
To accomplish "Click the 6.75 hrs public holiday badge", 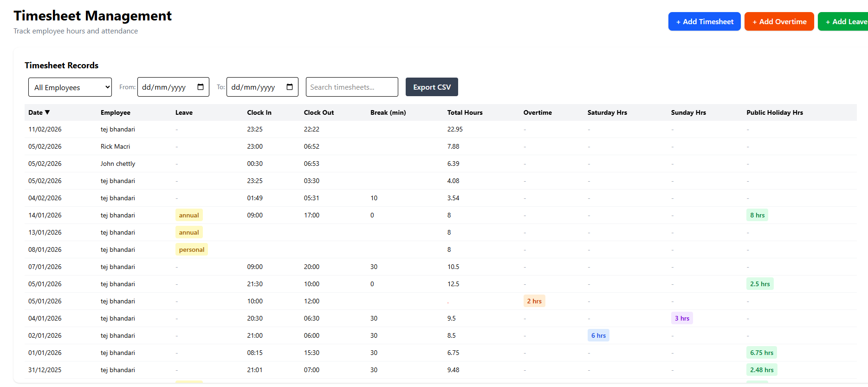I will pos(762,353).
